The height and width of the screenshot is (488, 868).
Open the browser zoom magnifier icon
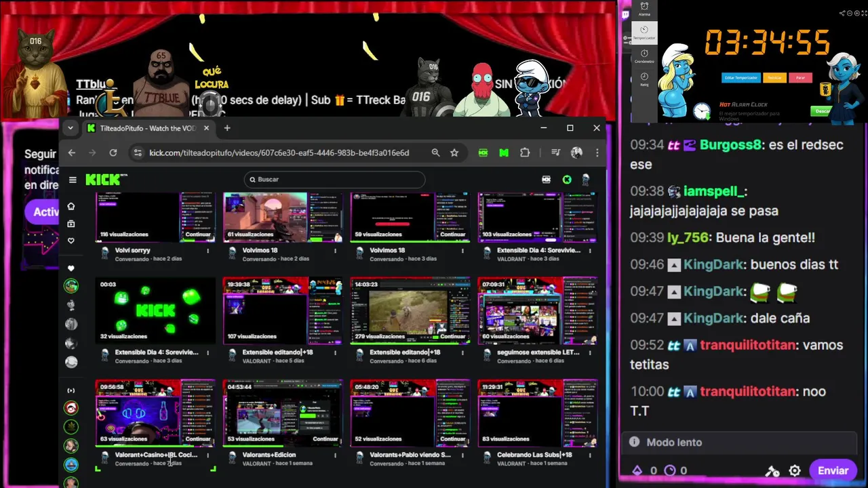coord(435,153)
